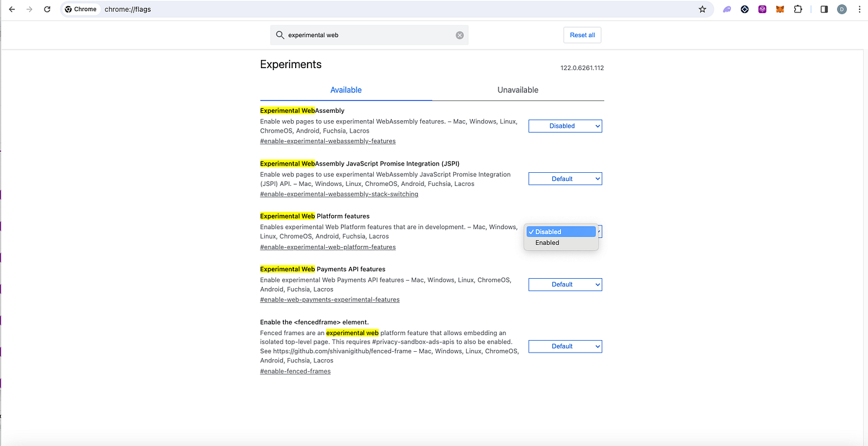Bookmark this page with the star icon
This screenshot has height=446, width=868.
tap(702, 9)
